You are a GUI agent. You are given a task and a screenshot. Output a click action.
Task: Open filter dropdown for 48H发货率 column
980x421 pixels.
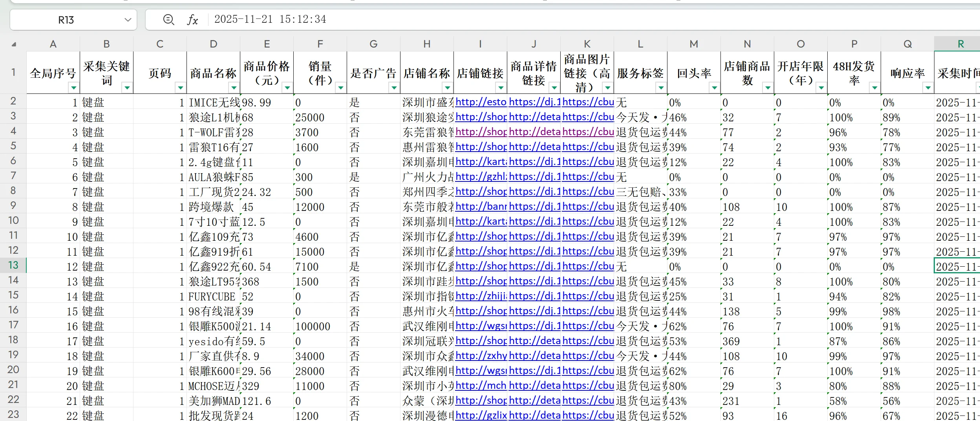click(874, 88)
